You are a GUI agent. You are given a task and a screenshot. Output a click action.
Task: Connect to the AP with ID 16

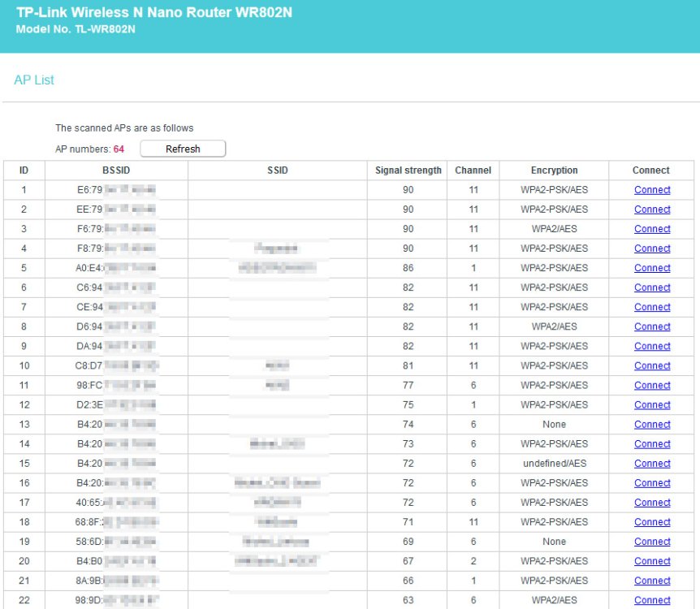(652, 483)
